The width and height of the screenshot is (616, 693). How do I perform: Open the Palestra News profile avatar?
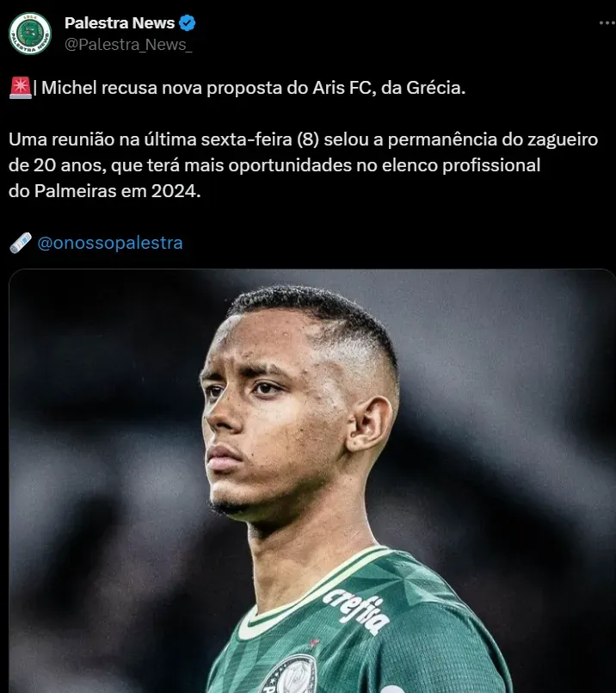(30, 34)
